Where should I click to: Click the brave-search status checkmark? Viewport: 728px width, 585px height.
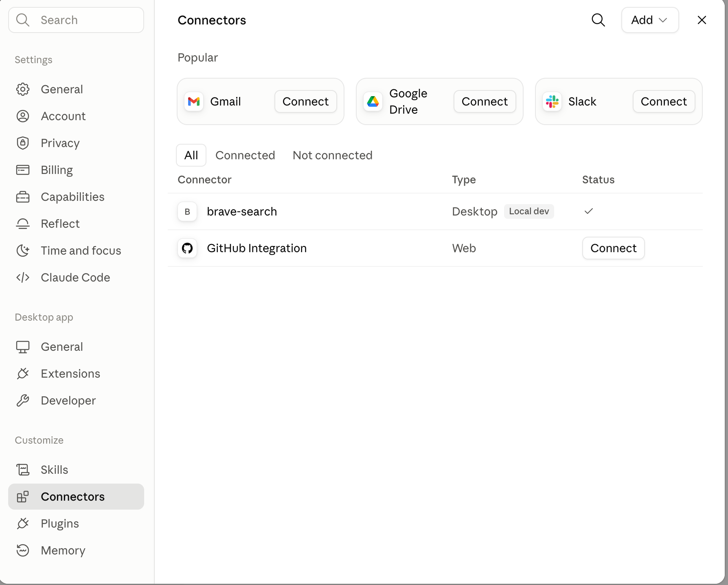tap(588, 211)
